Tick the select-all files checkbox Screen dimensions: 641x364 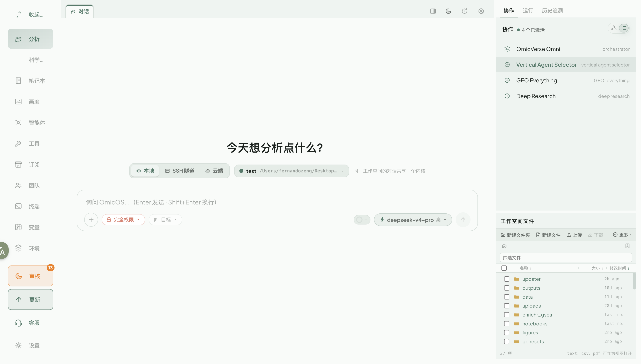click(504, 268)
